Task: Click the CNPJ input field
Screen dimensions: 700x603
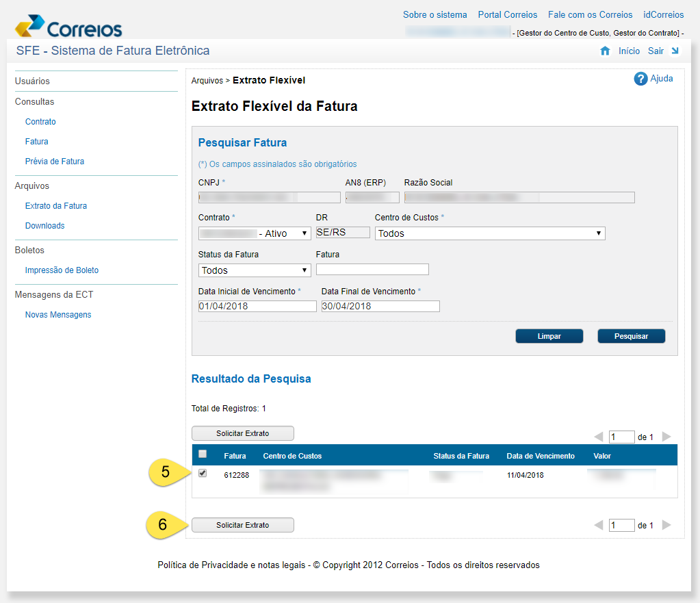Action: 269,197
